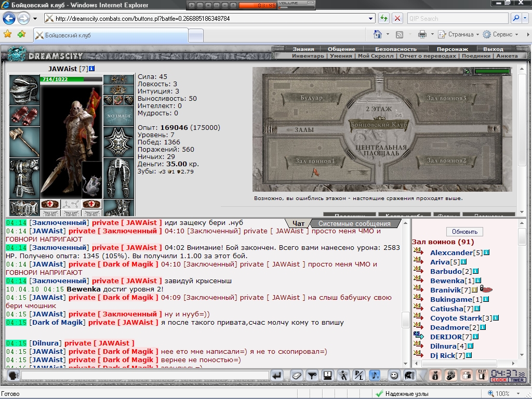Image resolution: width=532 pixels, height=399 pixels.
Task: Open the 100% zoom level dropdown
Action: (x=518, y=394)
